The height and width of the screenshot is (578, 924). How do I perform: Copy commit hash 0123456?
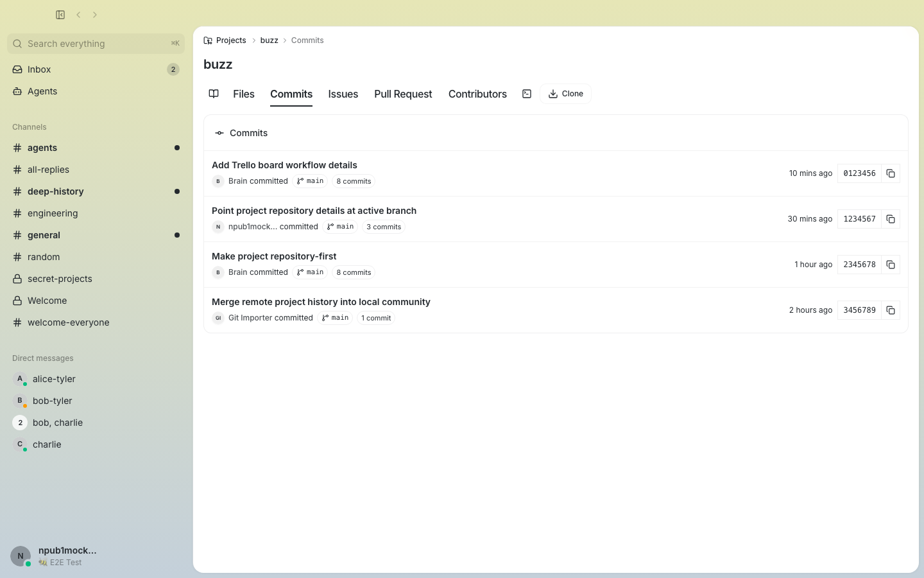coord(891,173)
